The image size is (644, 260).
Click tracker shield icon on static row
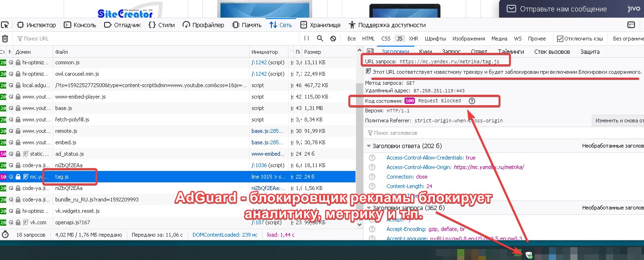[x=25, y=154]
